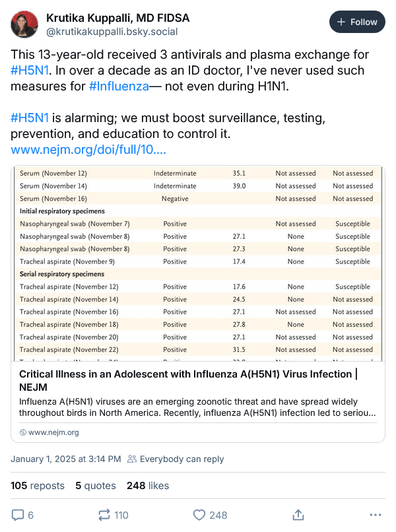Click the globe icon next to www.nejm.org

[x=23, y=433]
